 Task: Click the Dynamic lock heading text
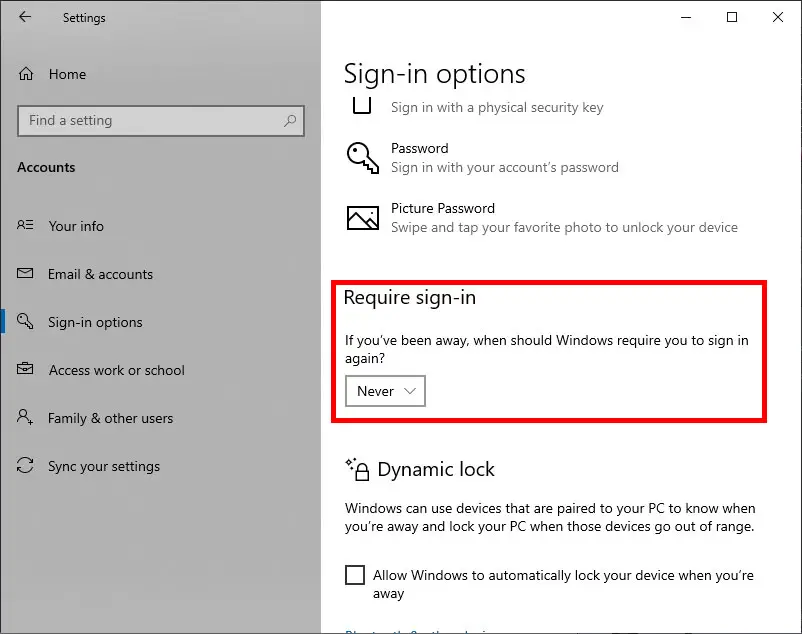click(436, 469)
